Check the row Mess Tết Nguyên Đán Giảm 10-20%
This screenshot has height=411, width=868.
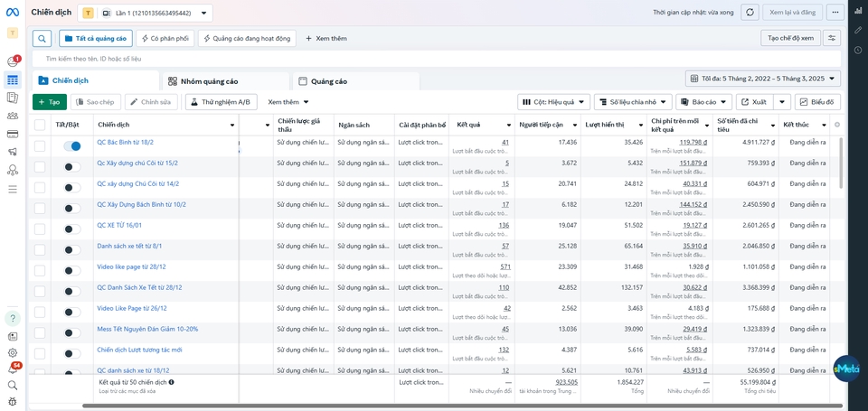(40, 332)
